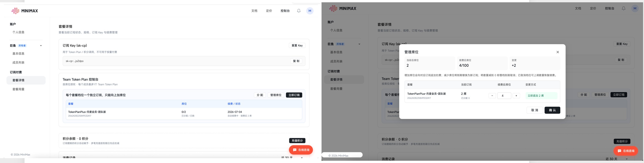Select 套餐详情 in the left page sidebar
The height and width of the screenshot is (163, 644).
[26, 80]
